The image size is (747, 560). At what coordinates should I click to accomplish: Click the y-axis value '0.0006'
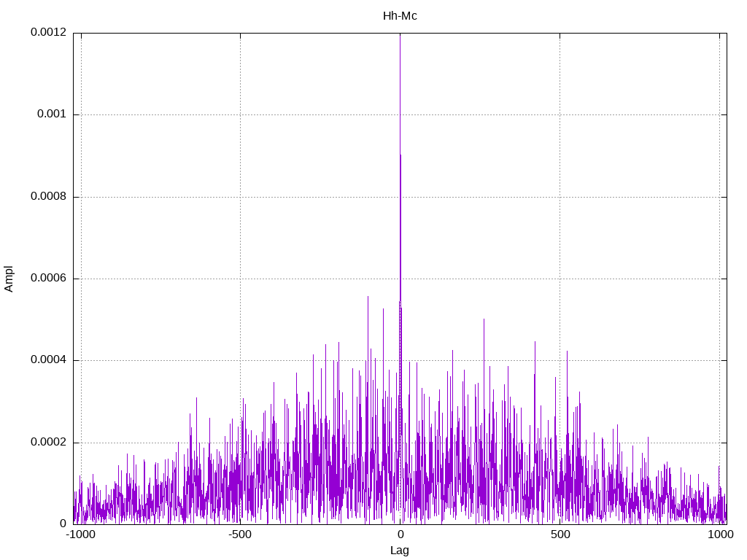coord(49,279)
